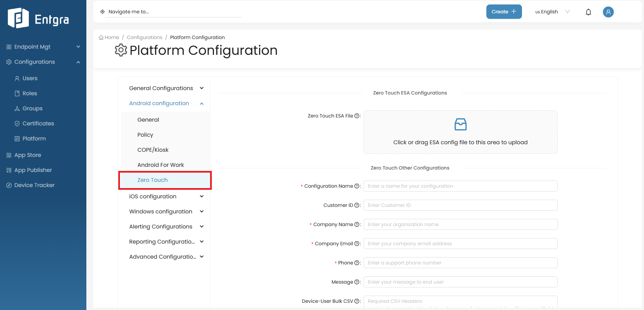
Task: Click the Device Tracker compass icon
Action: (x=9, y=185)
